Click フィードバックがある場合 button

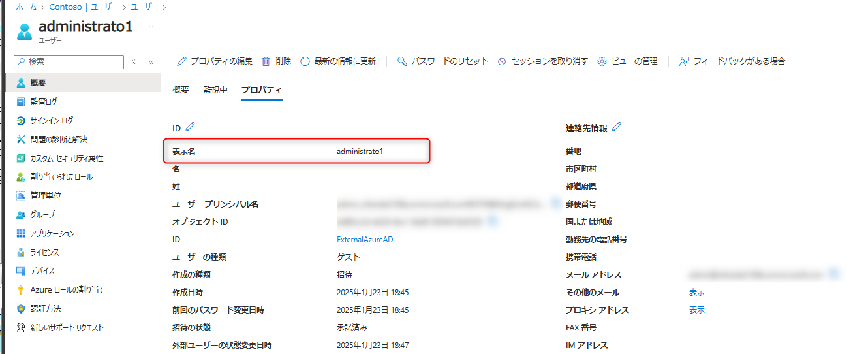(732, 61)
